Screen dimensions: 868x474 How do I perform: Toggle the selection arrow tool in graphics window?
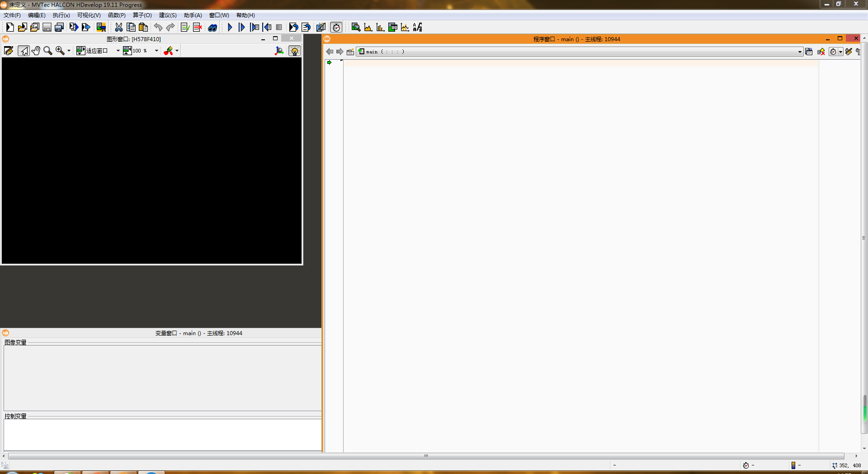24,51
